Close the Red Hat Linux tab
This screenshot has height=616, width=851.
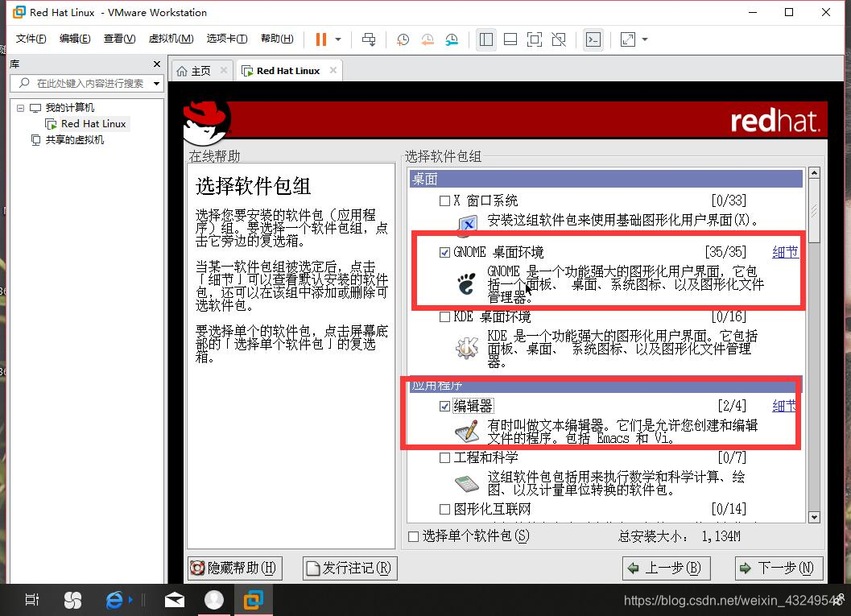(x=333, y=70)
